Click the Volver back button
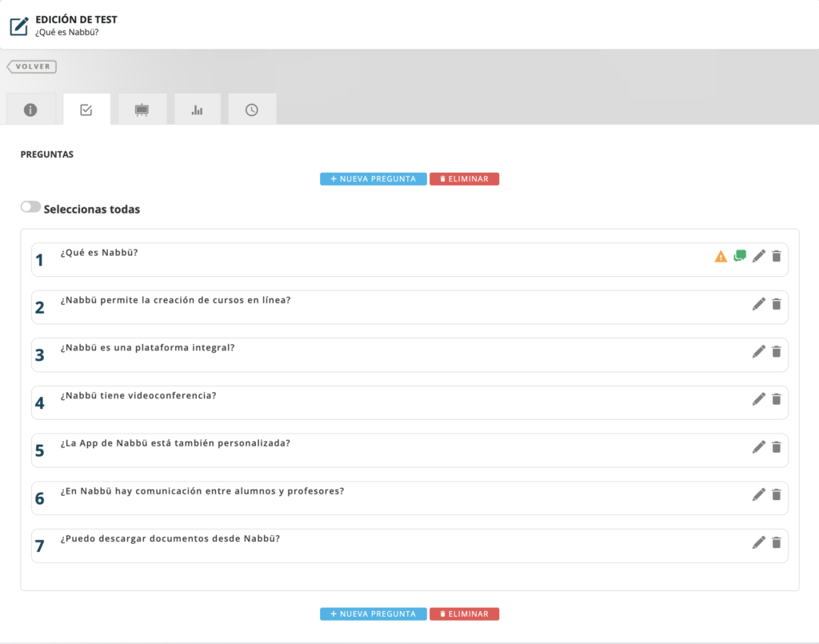The width and height of the screenshot is (819, 644). tap(32, 66)
